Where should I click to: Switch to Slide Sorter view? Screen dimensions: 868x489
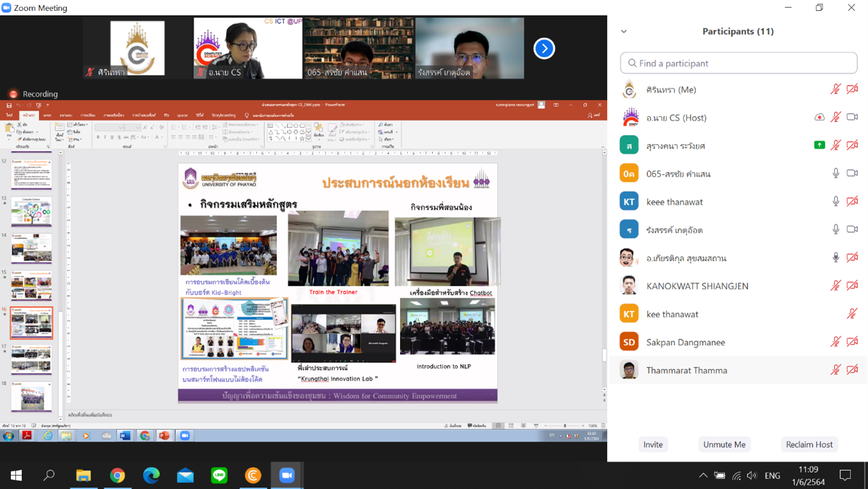point(511,425)
